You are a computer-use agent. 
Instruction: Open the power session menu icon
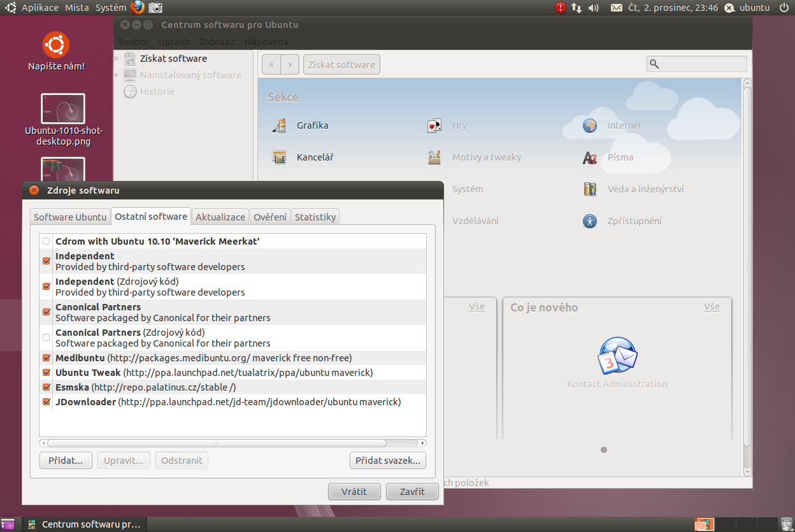click(784, 8)
